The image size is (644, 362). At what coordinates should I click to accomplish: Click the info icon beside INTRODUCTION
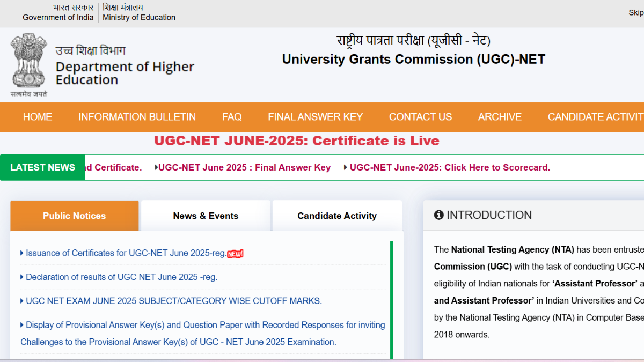point(439,215)
